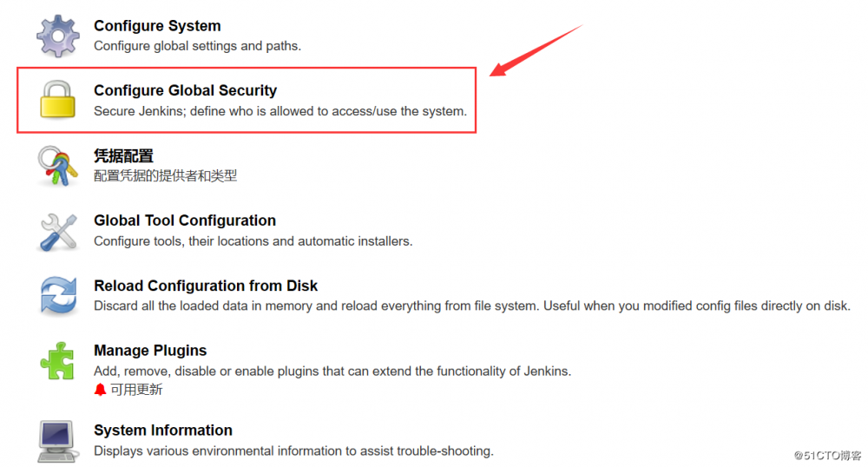868x467 pixels.
Task: Click the 配置凭据的提供者和类型 description text
Action: (165, 176)
